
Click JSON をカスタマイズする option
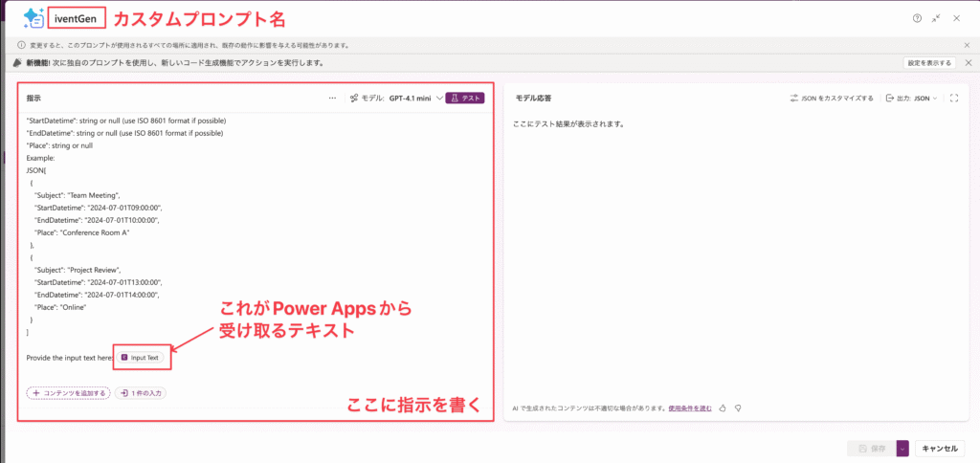coord(831,98)
